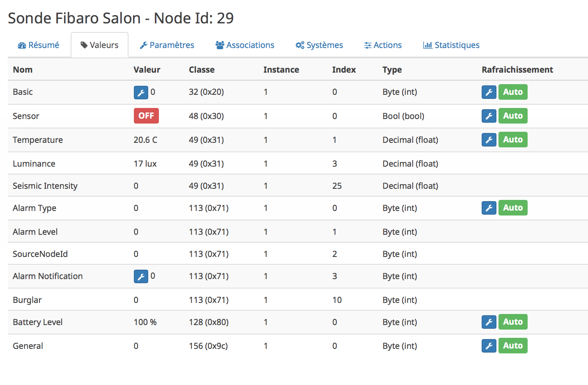Image resolution: width=588 pixels, height=385 pixels.
Task: Click the Battery Level value 100 %
Action: pyautogui.click(x=145, y=322)
